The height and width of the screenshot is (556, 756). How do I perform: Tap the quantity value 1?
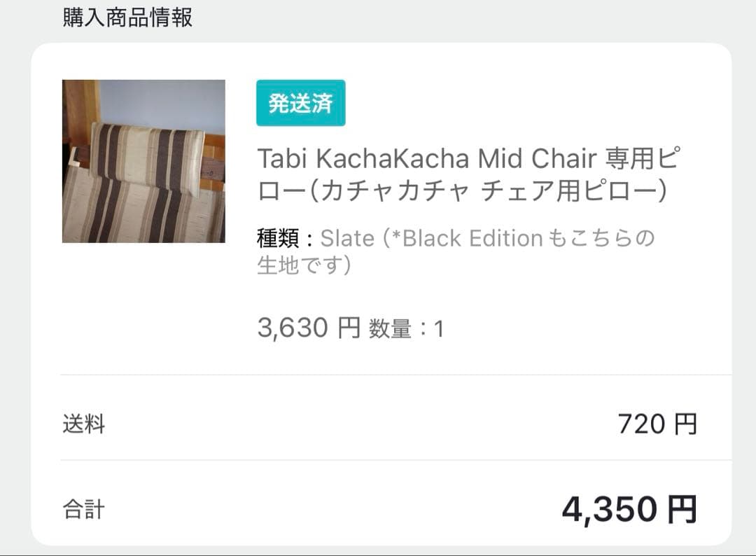click(439, 329)
